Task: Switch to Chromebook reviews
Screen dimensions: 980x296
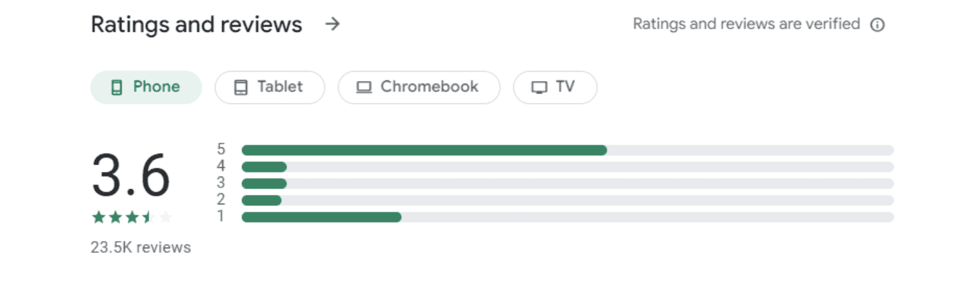Action: pos(419,88)
